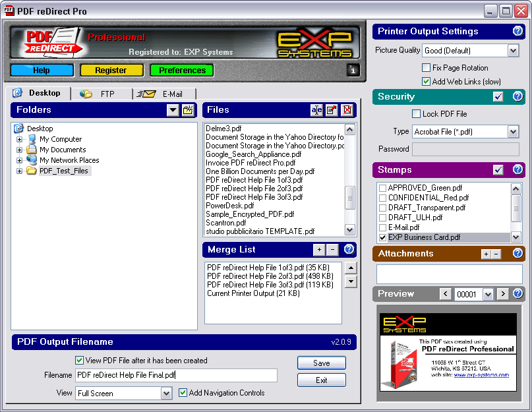The height and width of the screenshot is (412, 532).
Task: Click the EXP Systems logo in banner
Action: click(x=315, y=44)
